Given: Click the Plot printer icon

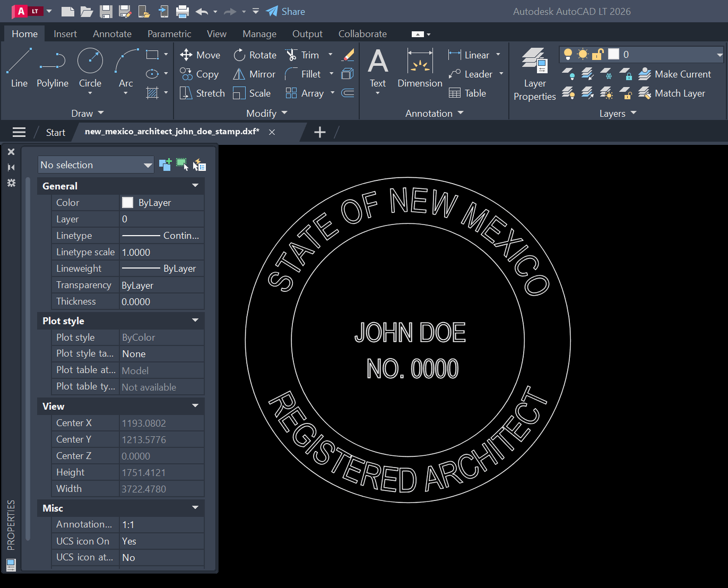Looking at the screenshot, I should click(183, 12).
